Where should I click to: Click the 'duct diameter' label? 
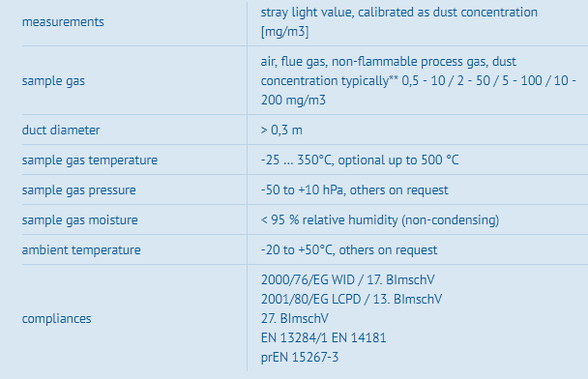[x=61, y=130]
